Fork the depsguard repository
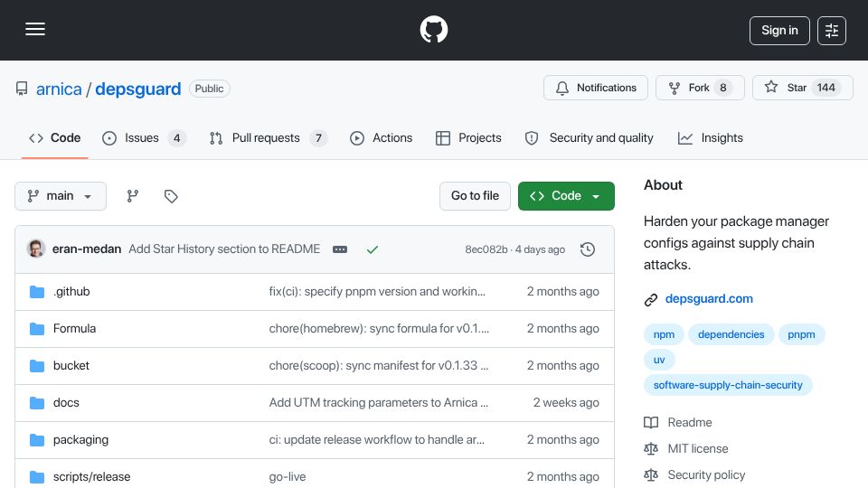 point(700,88)
